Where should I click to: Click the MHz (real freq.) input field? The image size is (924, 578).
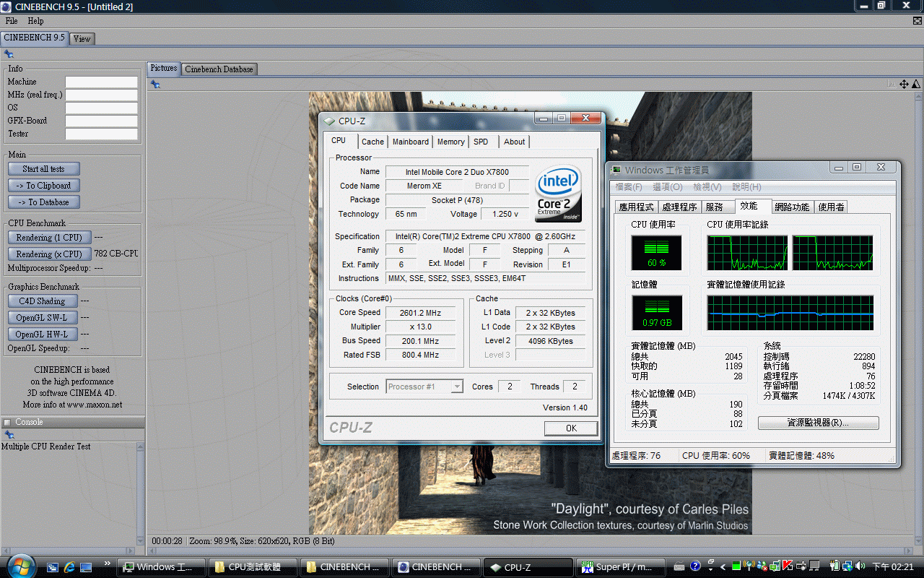(x=102, y=95)
